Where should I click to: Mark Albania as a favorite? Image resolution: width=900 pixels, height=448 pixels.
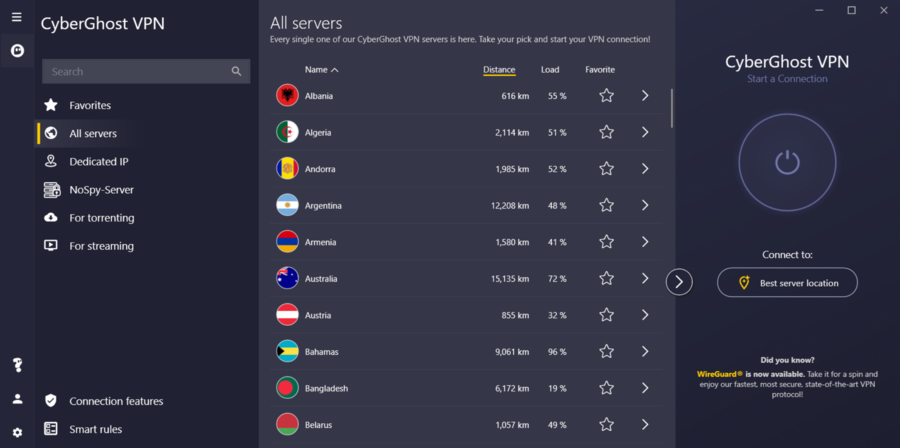tap(606, 96)
